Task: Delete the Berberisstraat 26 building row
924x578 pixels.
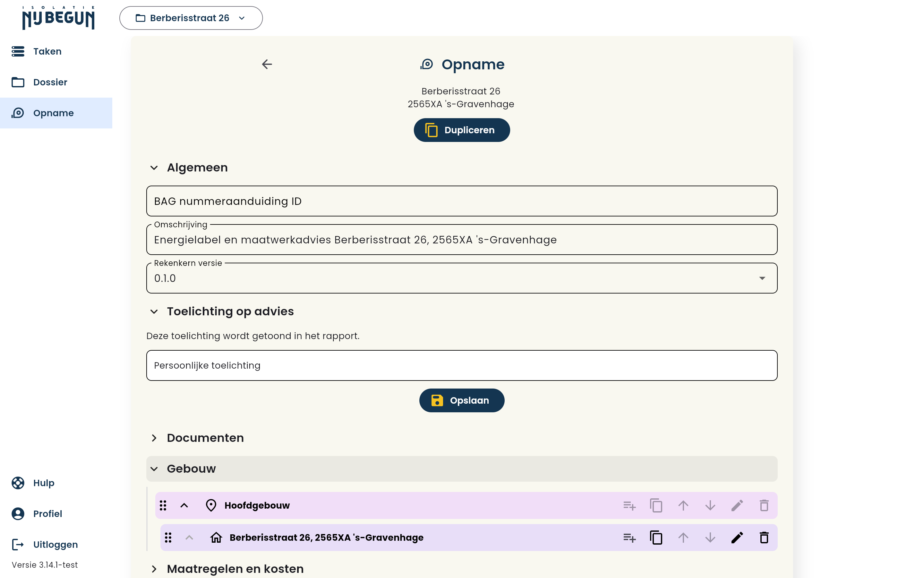Action: pos(764,538)
